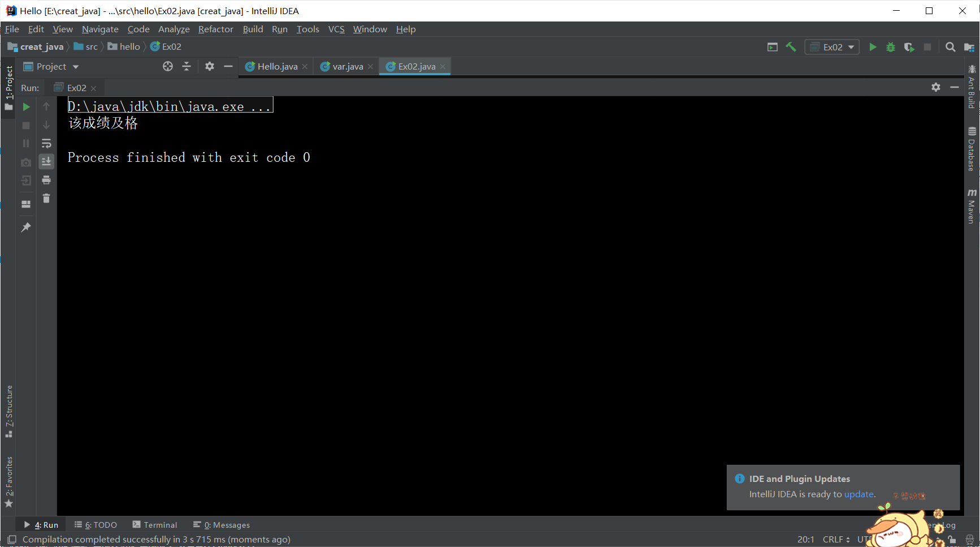The width and height of the screenshot is (980, 547).
Task: Click the creat_java breadcrumb
Action: (x=36, y=46)
